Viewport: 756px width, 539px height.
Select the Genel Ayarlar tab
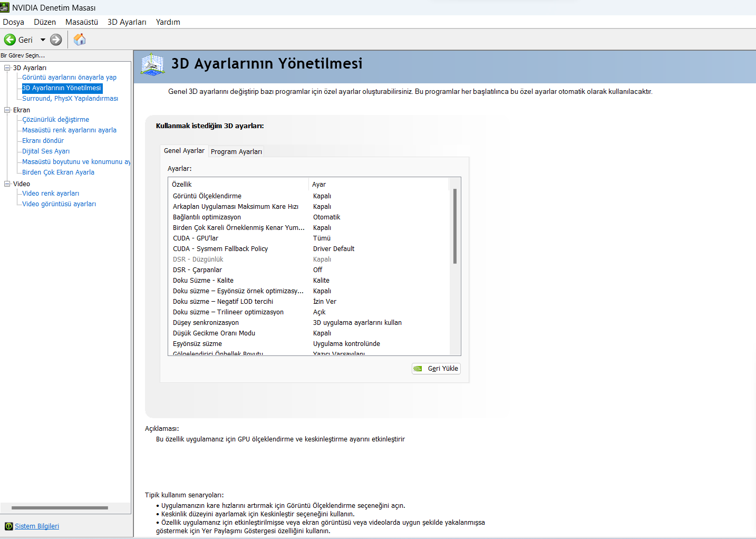click(x=184, y=151)
